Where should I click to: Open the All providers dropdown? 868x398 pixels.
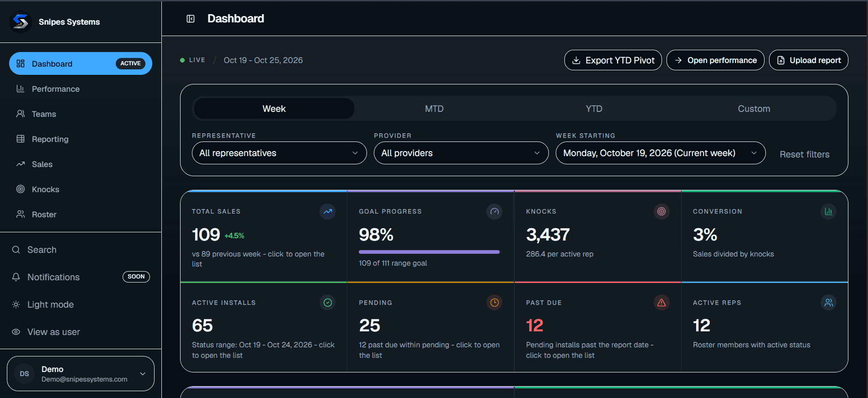tap(461, 153)
